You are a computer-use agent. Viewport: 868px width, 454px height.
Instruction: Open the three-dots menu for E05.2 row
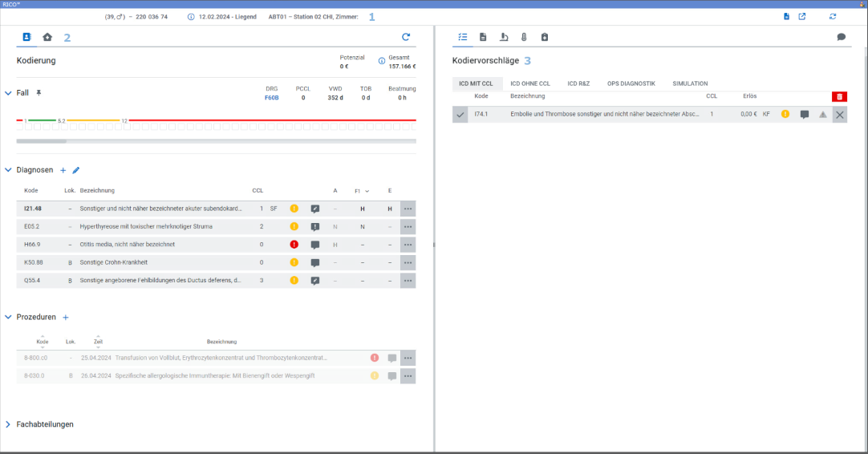(408, 226)
